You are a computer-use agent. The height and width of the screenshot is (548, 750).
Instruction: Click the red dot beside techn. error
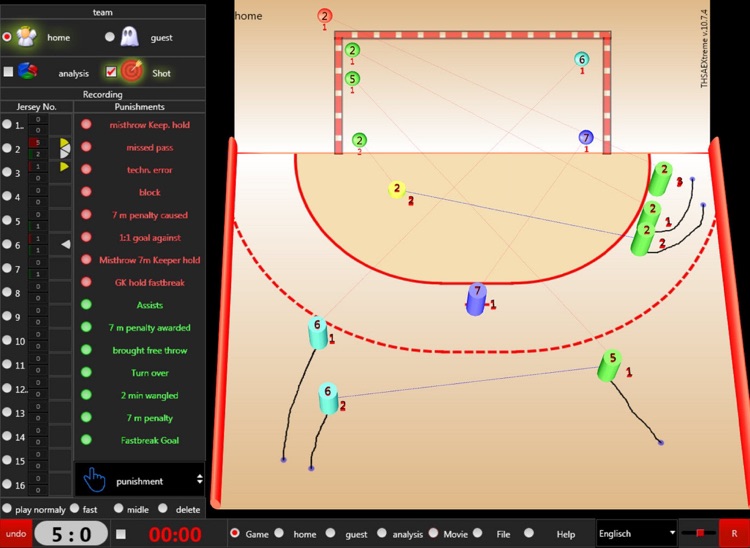tap(86, 169)
